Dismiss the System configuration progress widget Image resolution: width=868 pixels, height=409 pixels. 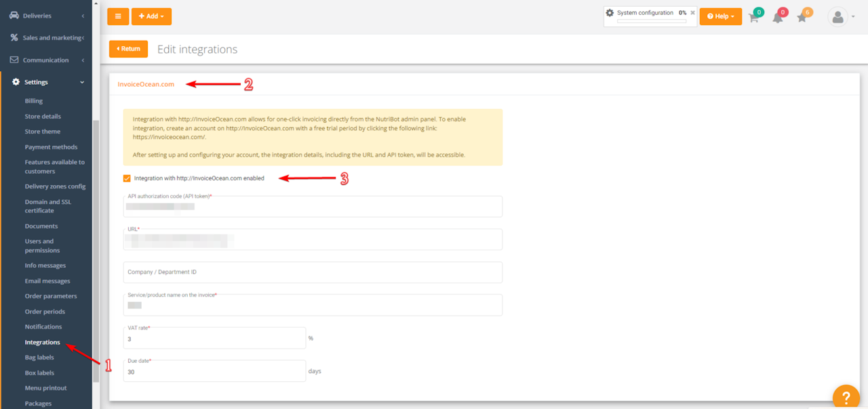tap(692, 13)
